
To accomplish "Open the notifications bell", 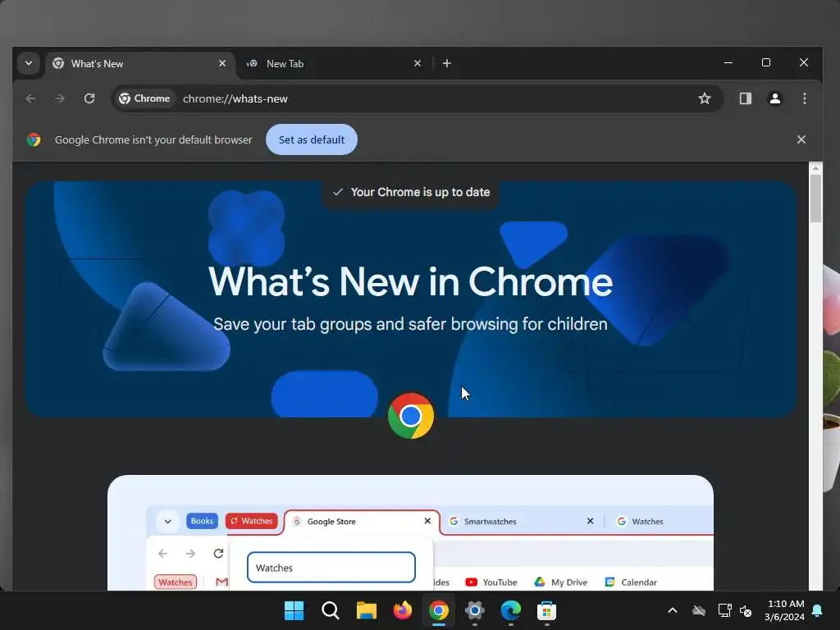I will tap(817, 610).
